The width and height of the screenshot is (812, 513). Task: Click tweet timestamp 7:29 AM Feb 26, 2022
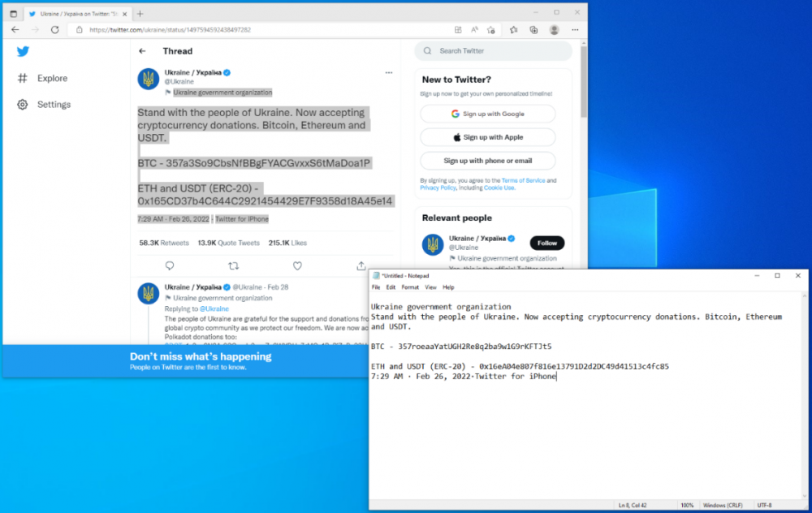point(173,219)
